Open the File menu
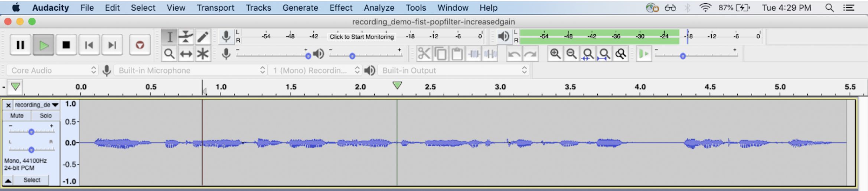This screenshot has height=191, width=868. [x=87, y=8]
